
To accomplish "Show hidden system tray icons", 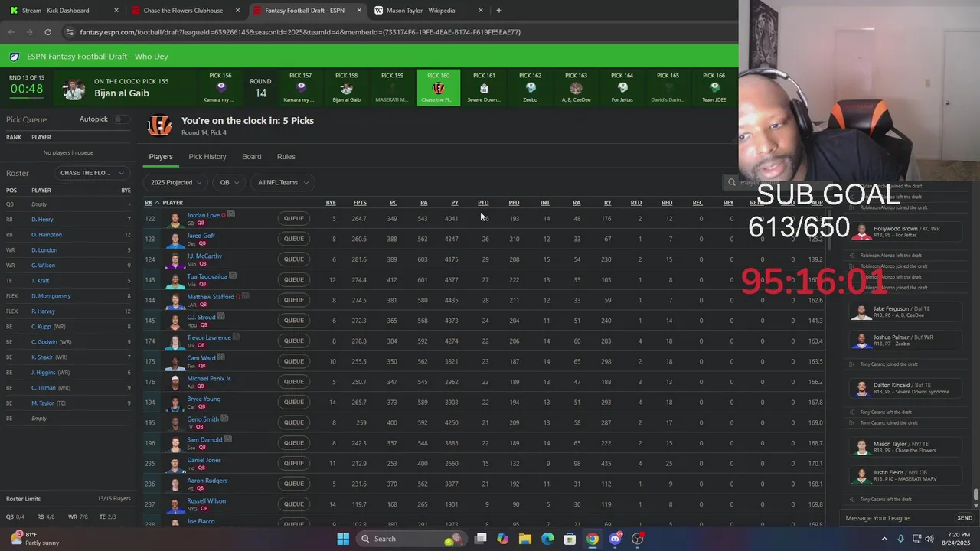I will tap(885, 539).
